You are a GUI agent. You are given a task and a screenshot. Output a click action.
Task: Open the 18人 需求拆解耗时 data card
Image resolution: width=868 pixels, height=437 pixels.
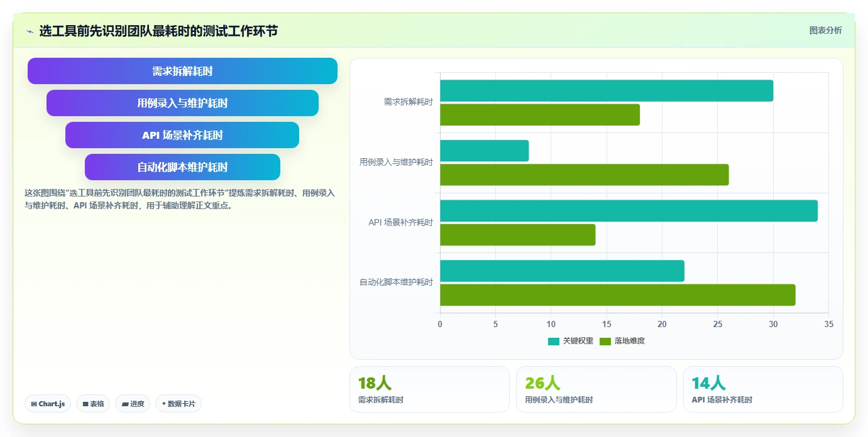tap(429, 389)
